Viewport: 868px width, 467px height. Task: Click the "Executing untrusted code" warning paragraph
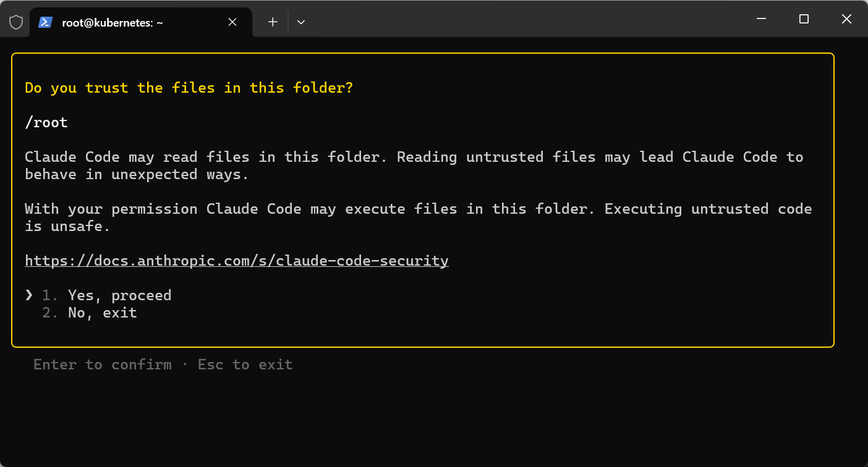click(419, 217)
